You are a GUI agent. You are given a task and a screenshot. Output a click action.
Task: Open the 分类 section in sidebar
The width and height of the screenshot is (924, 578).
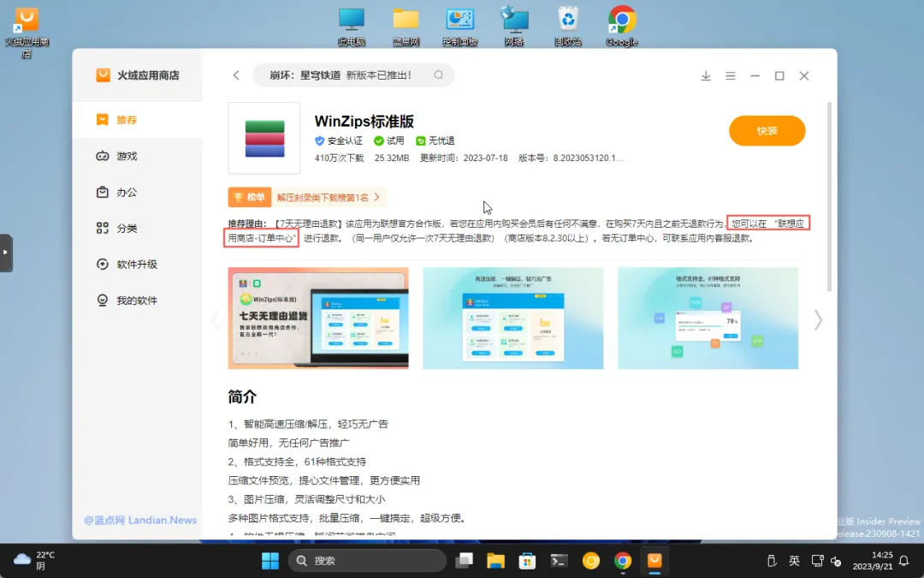(x=137, y=229)
